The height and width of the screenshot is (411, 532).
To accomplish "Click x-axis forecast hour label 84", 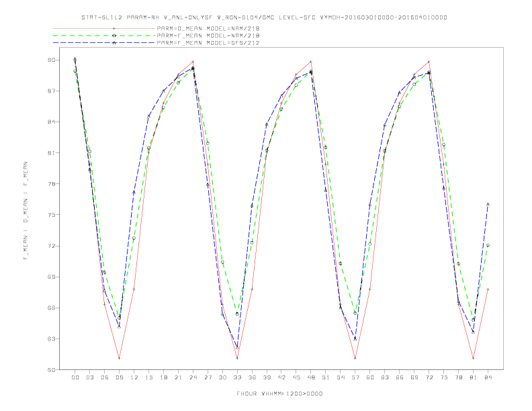I will point(488,377).
